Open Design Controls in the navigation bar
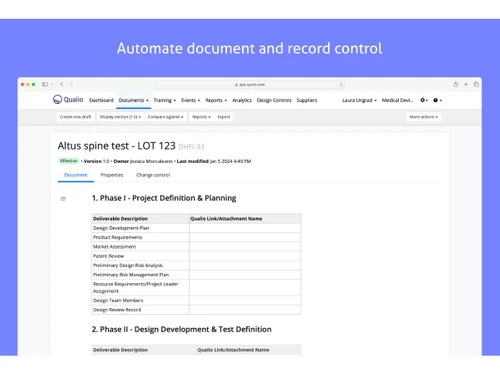Viewport: 500px width, 375px height. [x=274, y=100]
